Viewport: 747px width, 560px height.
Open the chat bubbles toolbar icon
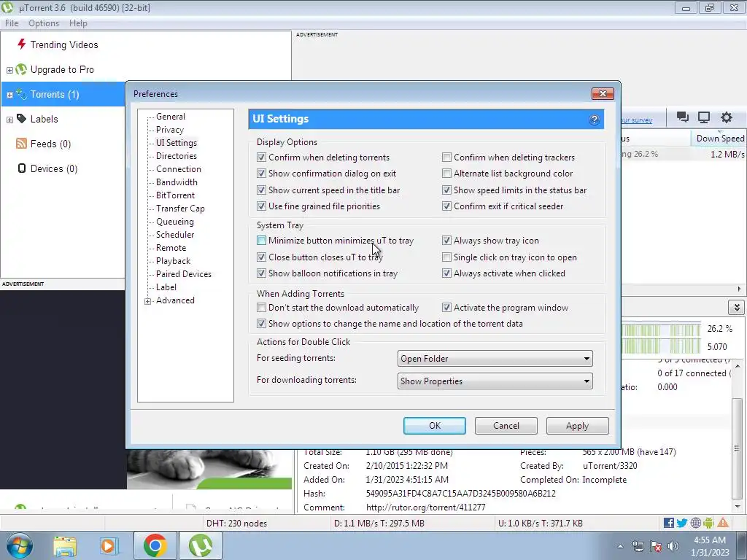pyautogui.click(x=683, y=117)
